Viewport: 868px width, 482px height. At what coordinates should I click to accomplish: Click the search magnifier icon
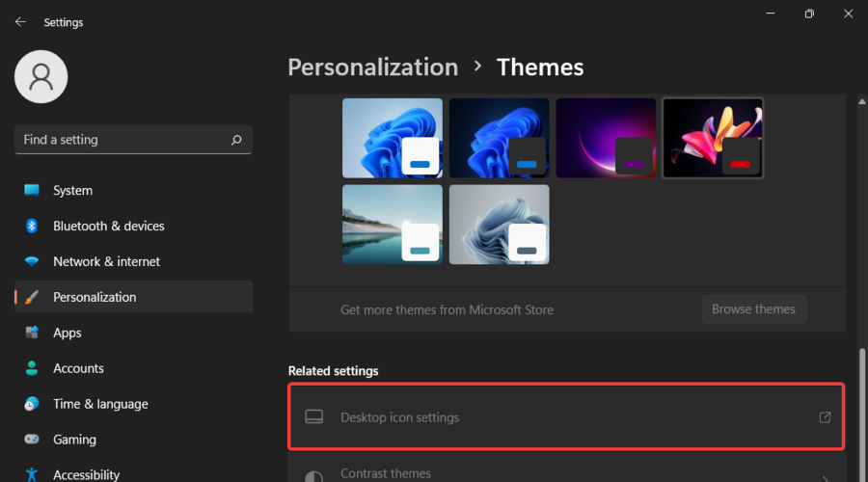click(x=236, y=140)
